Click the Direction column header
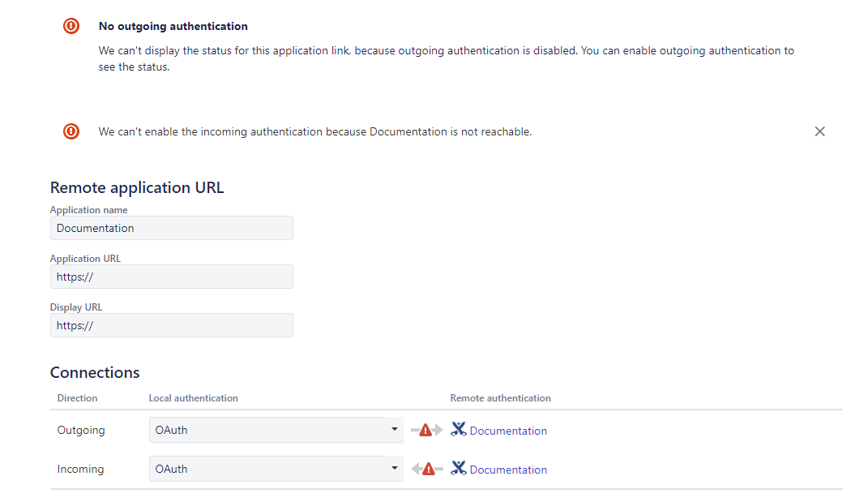This screenshot has width=868, height=502. [x=77, y=398]
